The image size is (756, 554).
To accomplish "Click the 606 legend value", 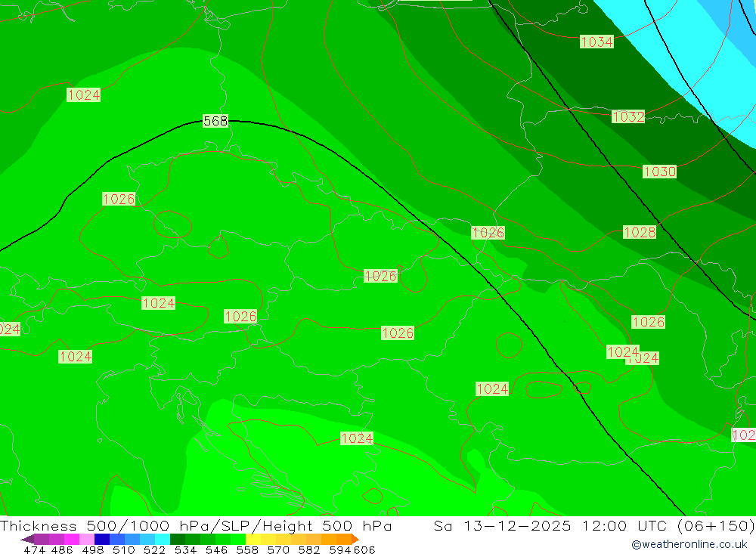I will (364, 550).
